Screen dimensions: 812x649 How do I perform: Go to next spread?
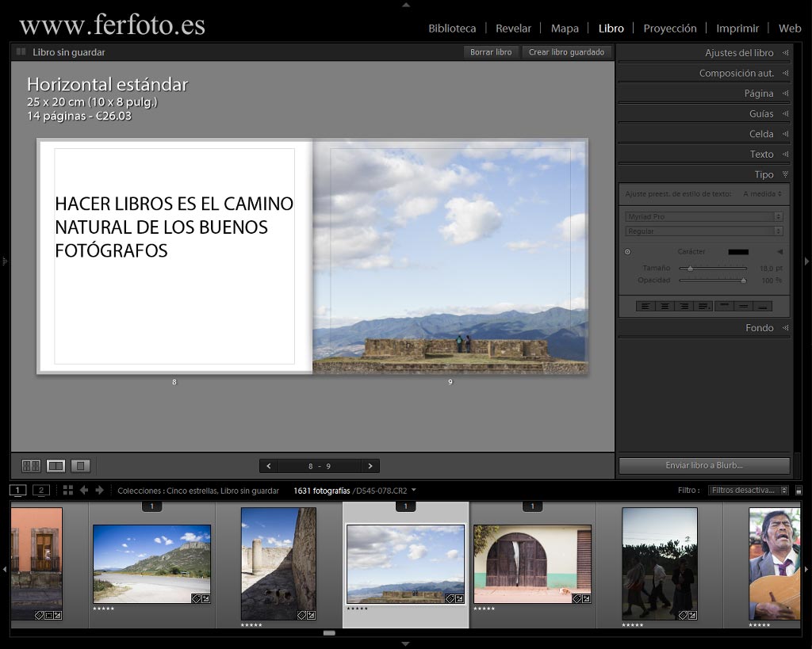pyautogui.click(x=370, y=466)
